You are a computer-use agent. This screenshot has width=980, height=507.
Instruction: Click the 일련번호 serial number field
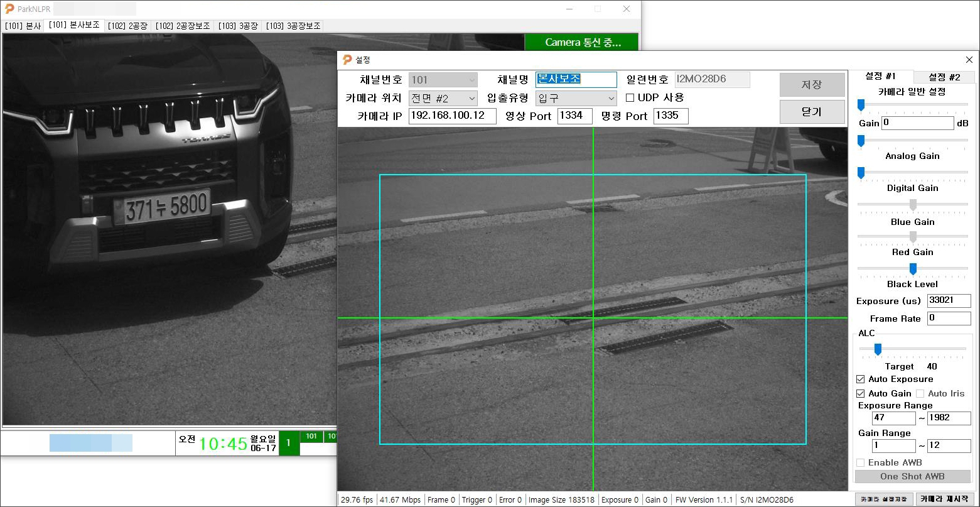pyautogui.click(x=712, y=80)
